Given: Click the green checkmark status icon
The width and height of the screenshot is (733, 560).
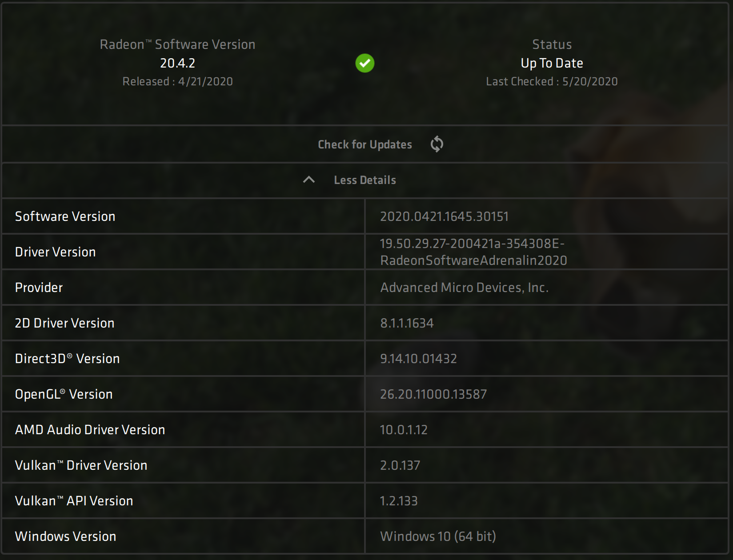Looking at the screenshot, I should pyautogui.click(x=364, y=63).
